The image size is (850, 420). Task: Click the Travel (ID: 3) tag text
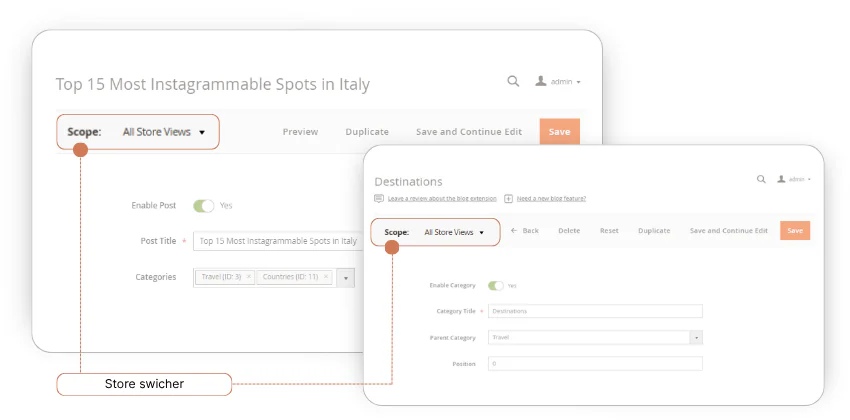tap(221, 276)
